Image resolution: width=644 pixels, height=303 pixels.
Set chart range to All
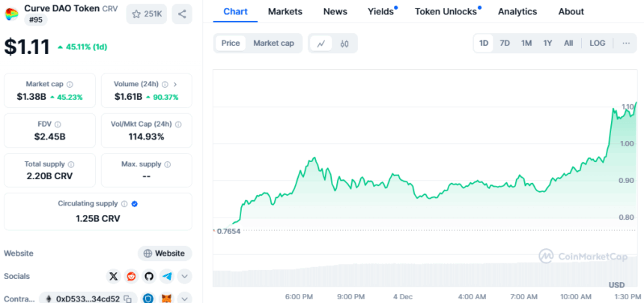(x=568, y=43)
